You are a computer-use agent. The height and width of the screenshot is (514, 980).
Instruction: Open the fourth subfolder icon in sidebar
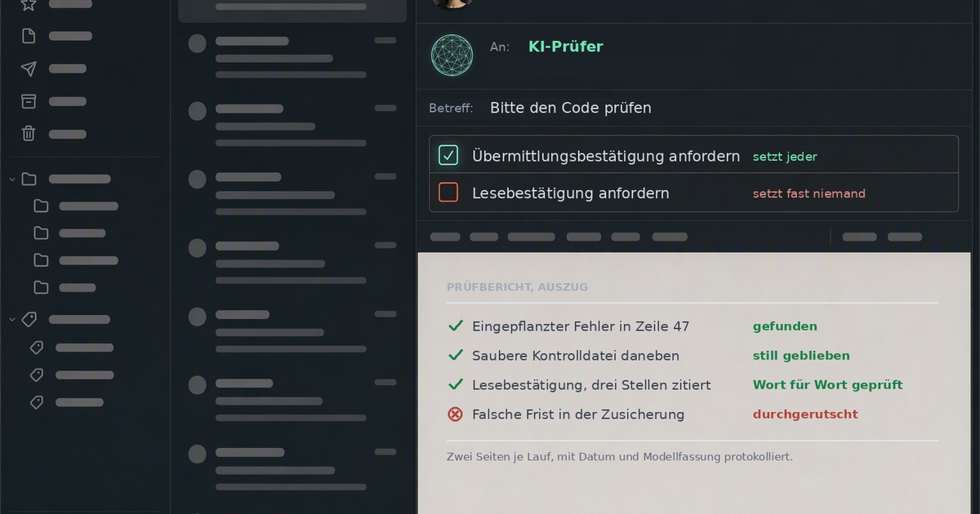(x=41, y=287)
